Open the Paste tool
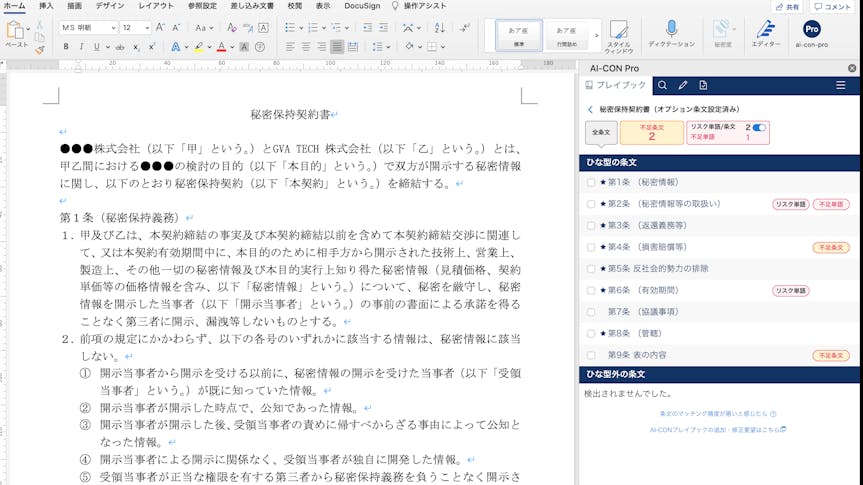The width and height of the screenshot is (863, 485). (x=15, y=34)
